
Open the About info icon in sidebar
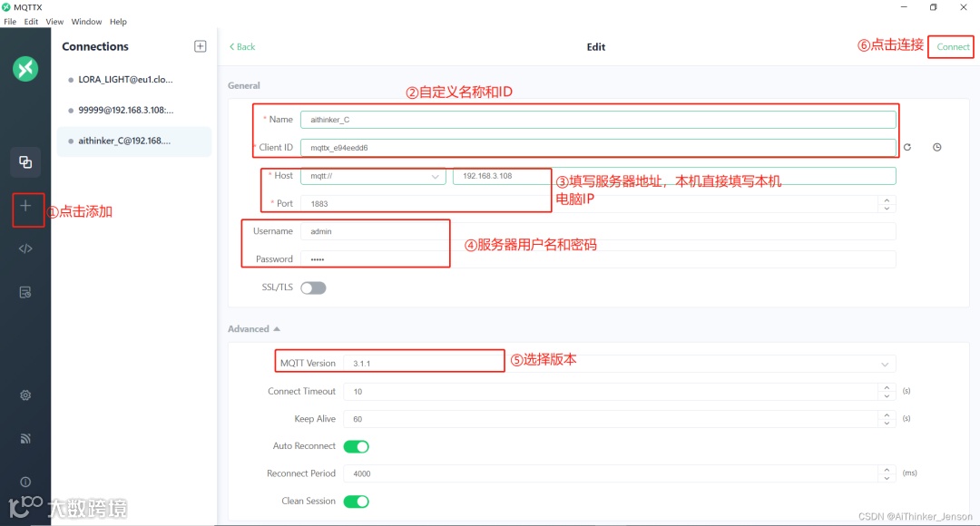coord(25,482)
